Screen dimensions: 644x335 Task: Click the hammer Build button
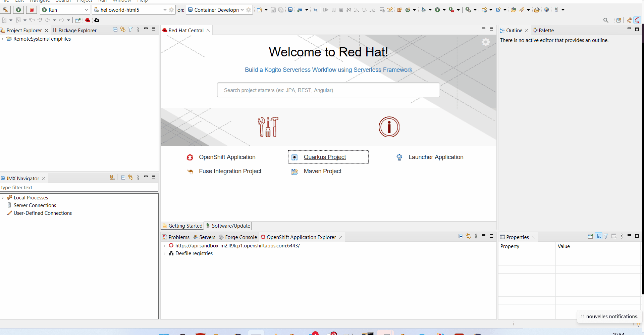click(6, 10)
